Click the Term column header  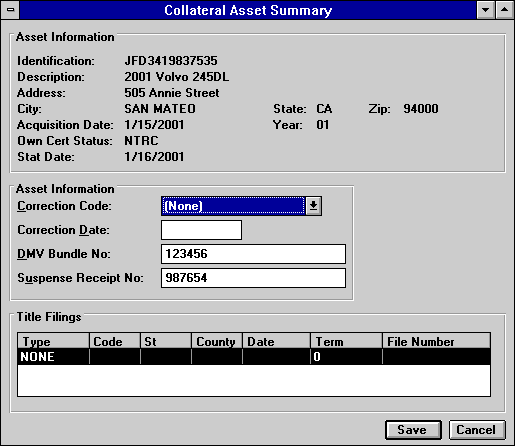(346, 341)
